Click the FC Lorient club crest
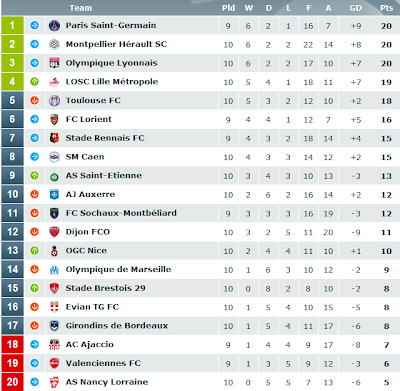The width and height of the screenshot is (400, 391). click(x=54, y=119)
